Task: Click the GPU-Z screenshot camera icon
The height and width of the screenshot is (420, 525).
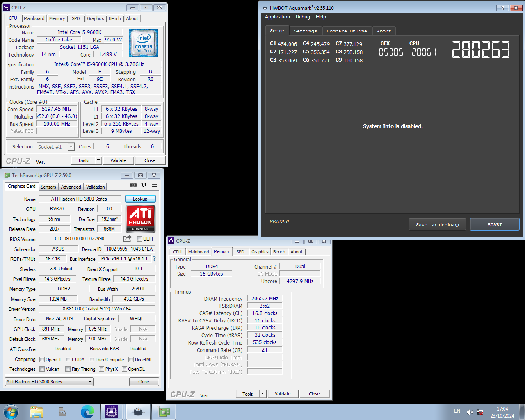Action: pyautogui.click(x=133, y=185)
